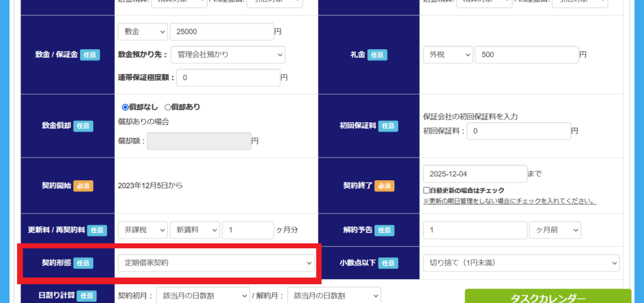This screenshot has height=303, width=644.
Task: Click the 連帯保証極度額 input field
Action: coord(228,77)
